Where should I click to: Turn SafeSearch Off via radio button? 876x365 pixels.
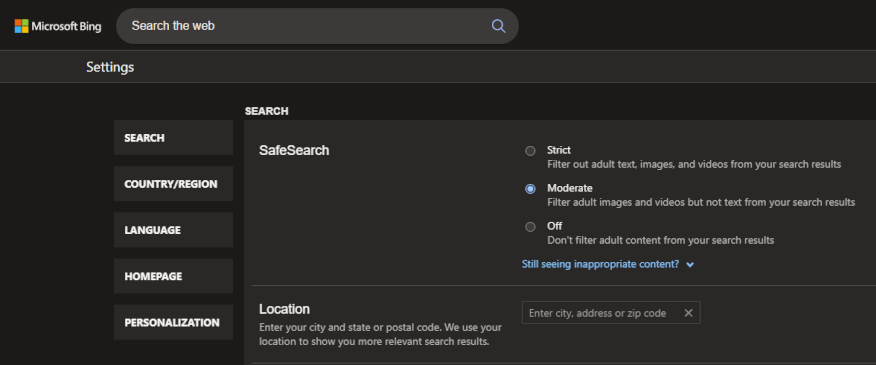[x=530, y=227]
